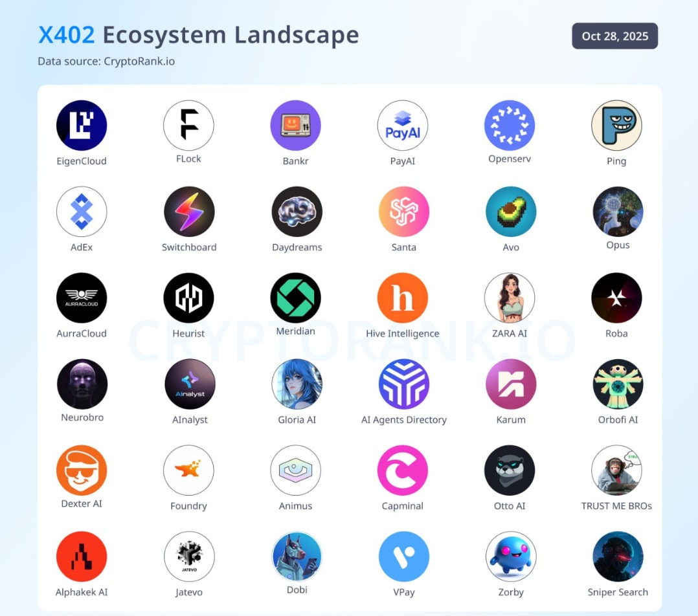Click the "TRUST ME BROs" name label
The width and height of the screenshot is (698, 616).
(x=616, y=506)
